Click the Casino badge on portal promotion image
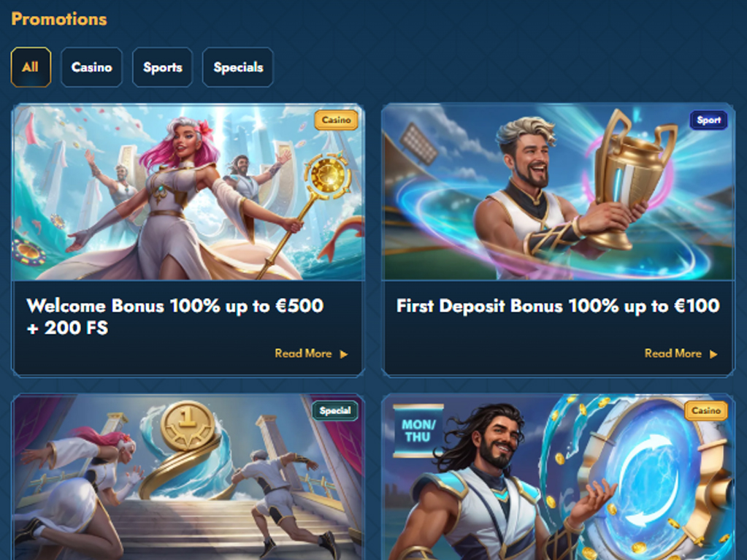This screenshot has width=747, height=560. (706, 410)
